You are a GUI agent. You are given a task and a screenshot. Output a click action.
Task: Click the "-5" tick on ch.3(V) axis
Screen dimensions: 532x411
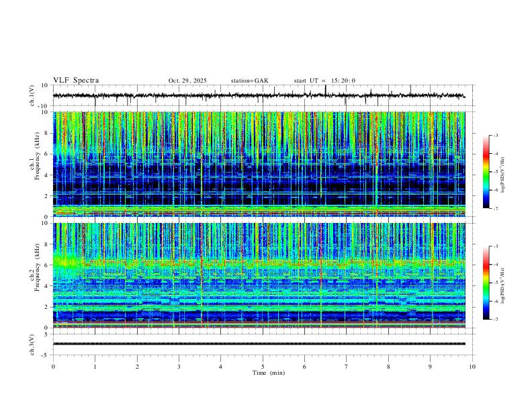(x=46, y=355)
